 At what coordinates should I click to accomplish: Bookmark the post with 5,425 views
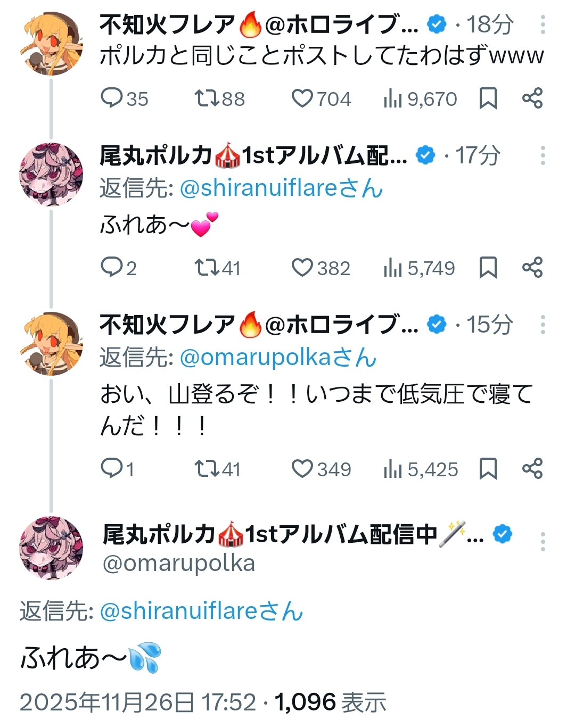pos(488,469)
